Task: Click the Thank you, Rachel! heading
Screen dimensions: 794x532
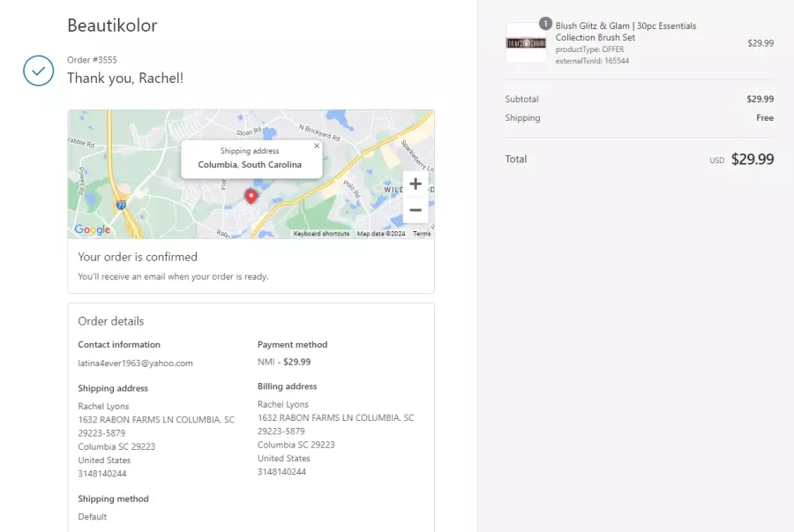Action: tap(125, 78)
